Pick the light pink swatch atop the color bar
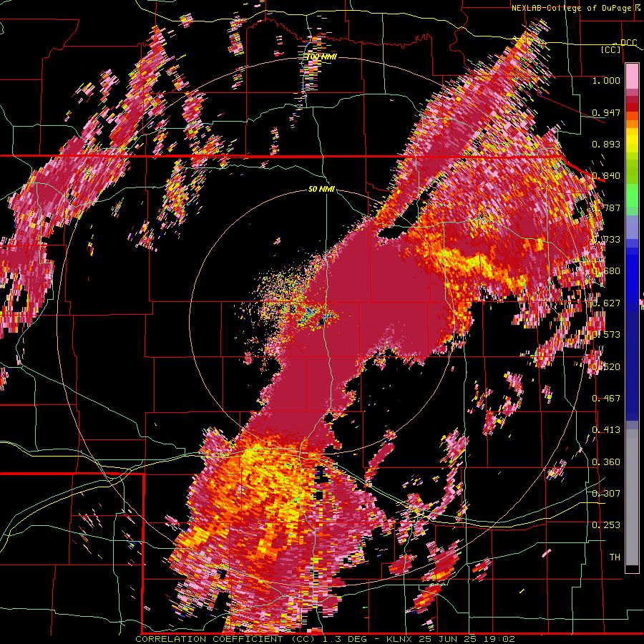 (632, 77)
